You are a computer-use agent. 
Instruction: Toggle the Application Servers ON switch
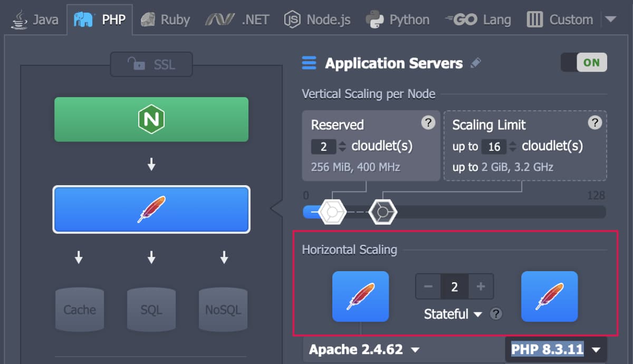583,63
